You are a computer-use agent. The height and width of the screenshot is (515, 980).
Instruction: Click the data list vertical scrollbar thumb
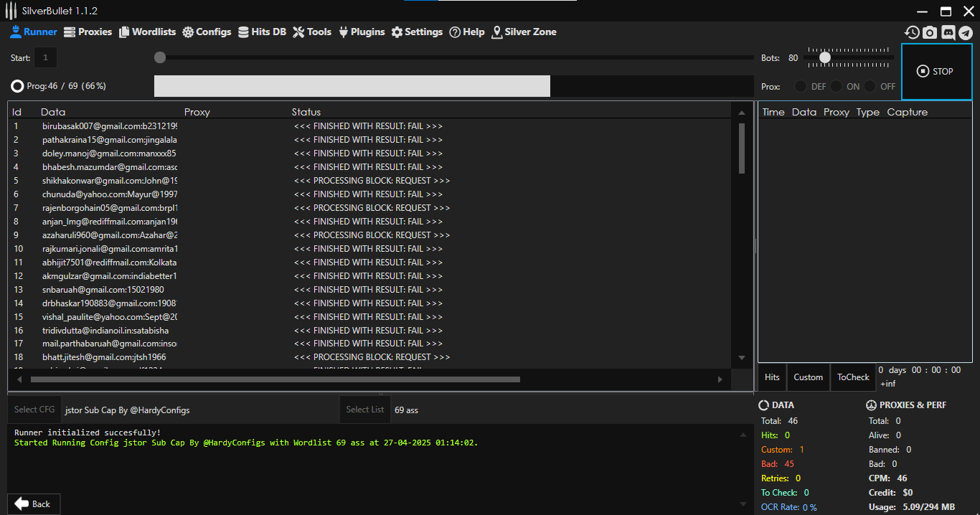[x=742, y=148]
